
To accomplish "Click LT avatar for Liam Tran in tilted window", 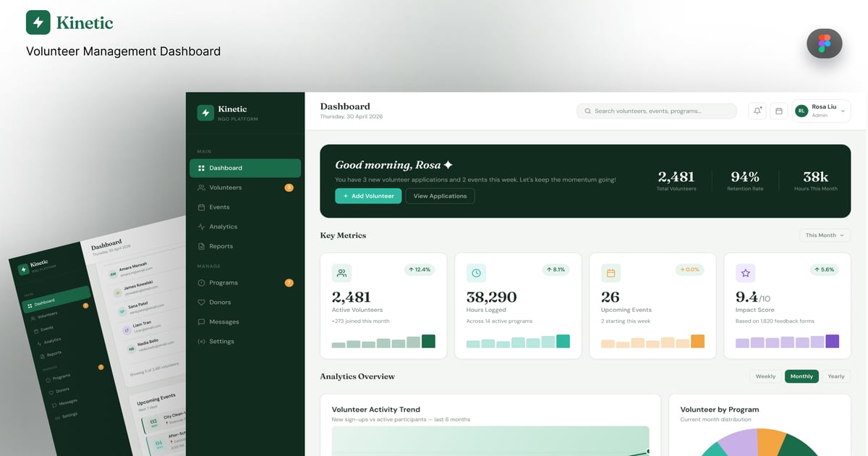I will coord(127,330).
